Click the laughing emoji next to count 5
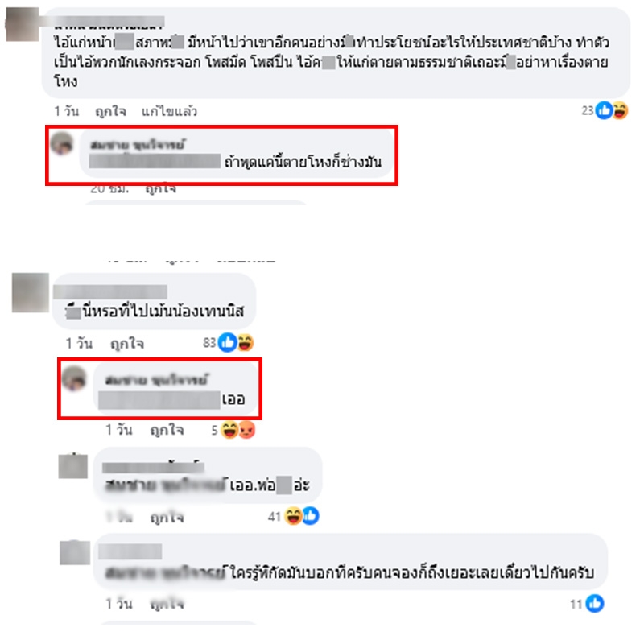Screen dimensions: 644x644 tap(229, 430)
